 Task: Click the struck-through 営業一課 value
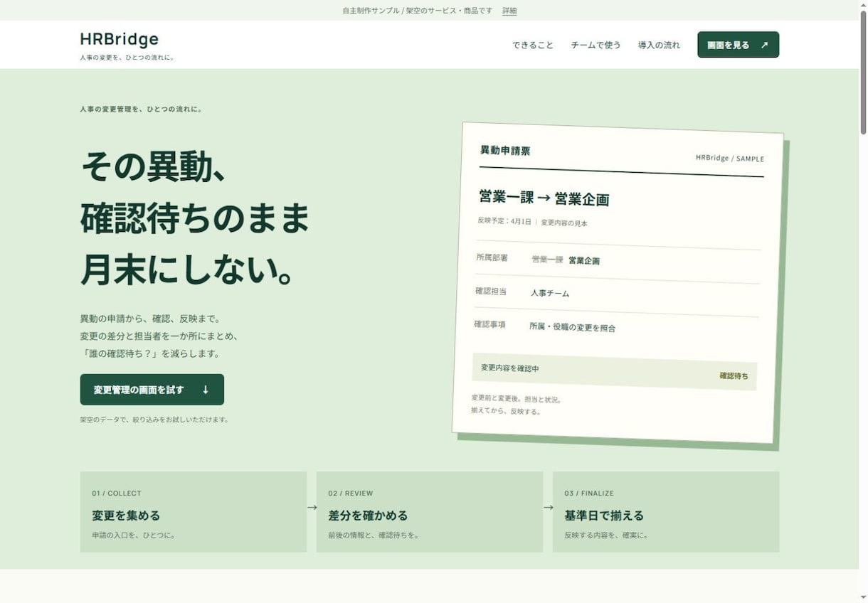click(547, 260)
